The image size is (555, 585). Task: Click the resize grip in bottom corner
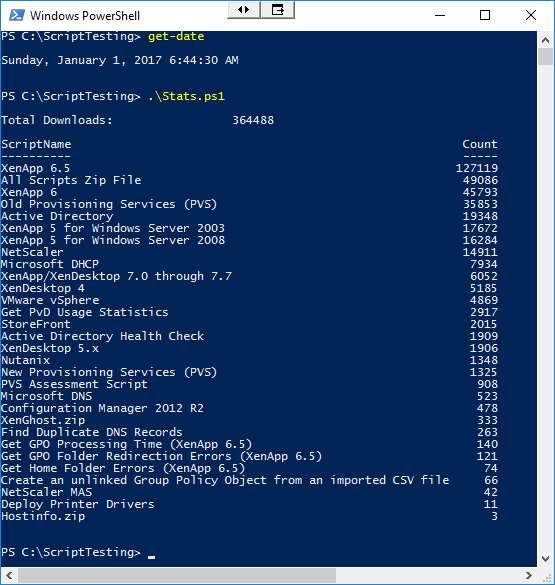(x=546, y=576)
